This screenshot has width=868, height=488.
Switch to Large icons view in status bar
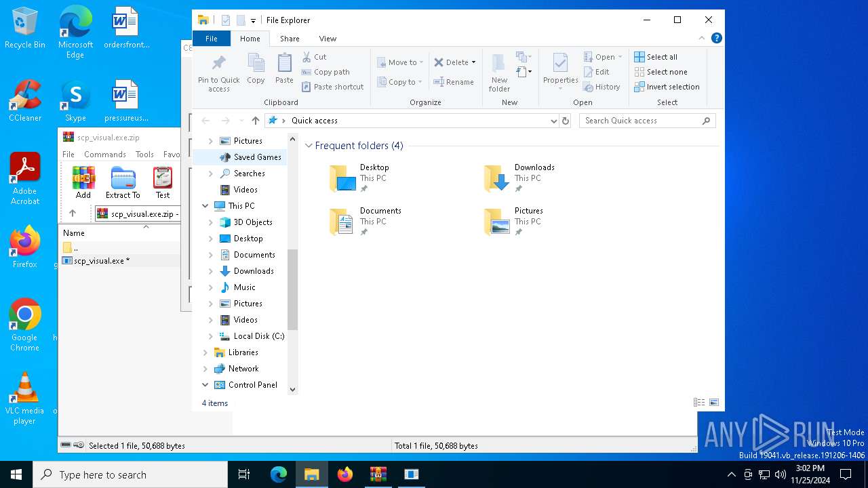(x=713, y=403)
